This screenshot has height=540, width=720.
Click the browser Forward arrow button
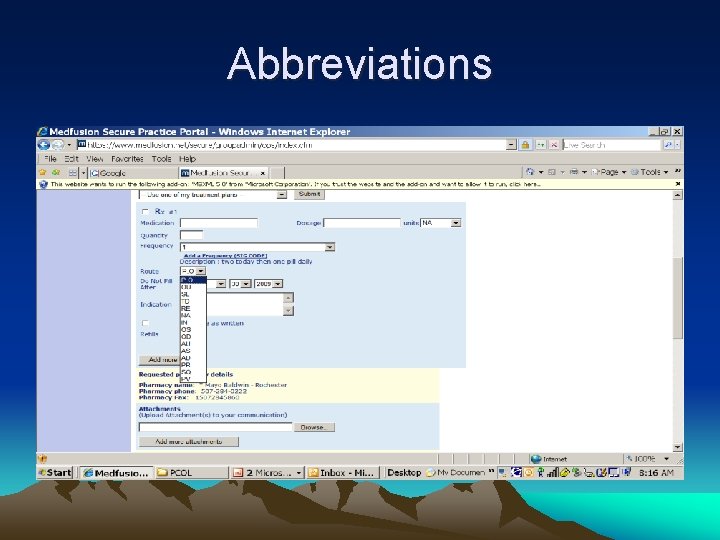[x=57, y=145]
